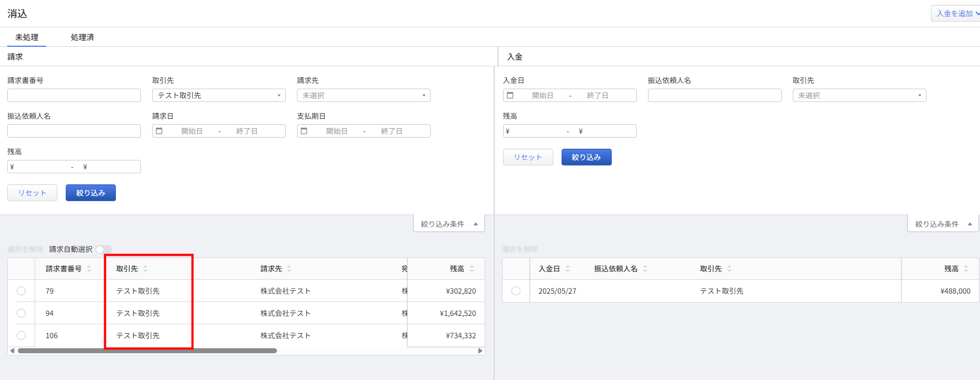The width and height of the screenshot is (980, 380).
Task: Open 請求先 dropdown showing 未選択
Action: (x=364, y=95)
